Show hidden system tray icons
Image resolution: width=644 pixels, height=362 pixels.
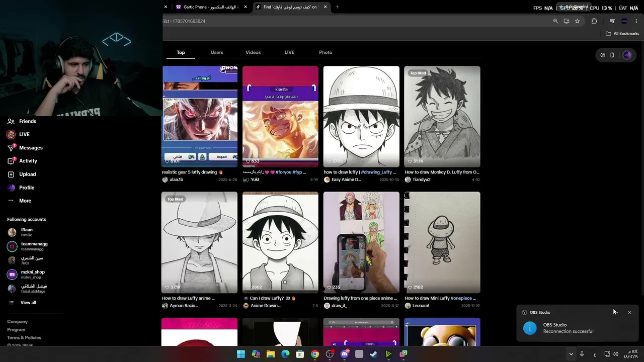pyautogui.click(x=571, y=354)
